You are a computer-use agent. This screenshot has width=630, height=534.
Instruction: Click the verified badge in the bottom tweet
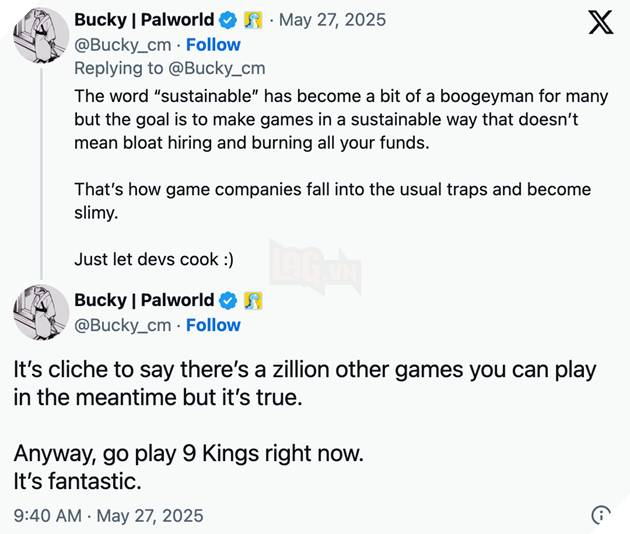[x=228, y=300]
